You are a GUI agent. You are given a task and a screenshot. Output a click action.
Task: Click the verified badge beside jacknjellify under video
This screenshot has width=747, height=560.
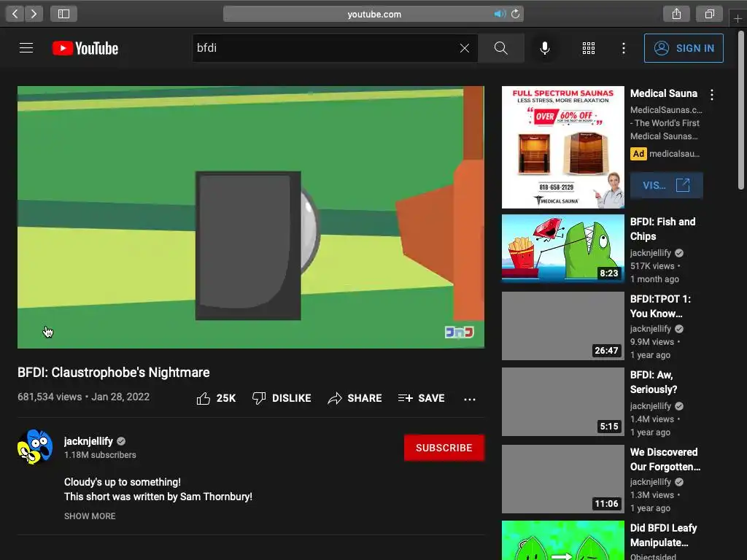[122, 441]
